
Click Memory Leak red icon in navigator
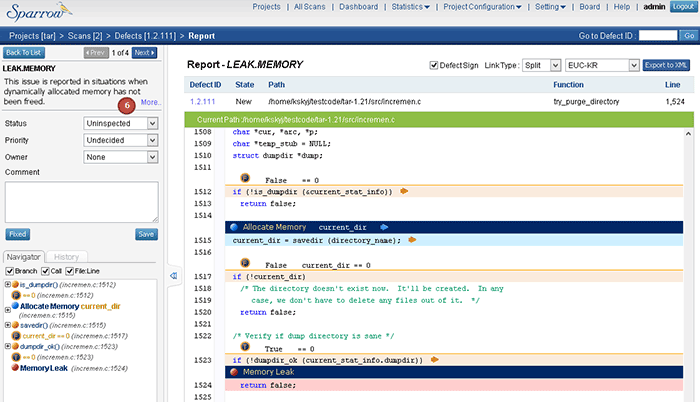point(15,368)
